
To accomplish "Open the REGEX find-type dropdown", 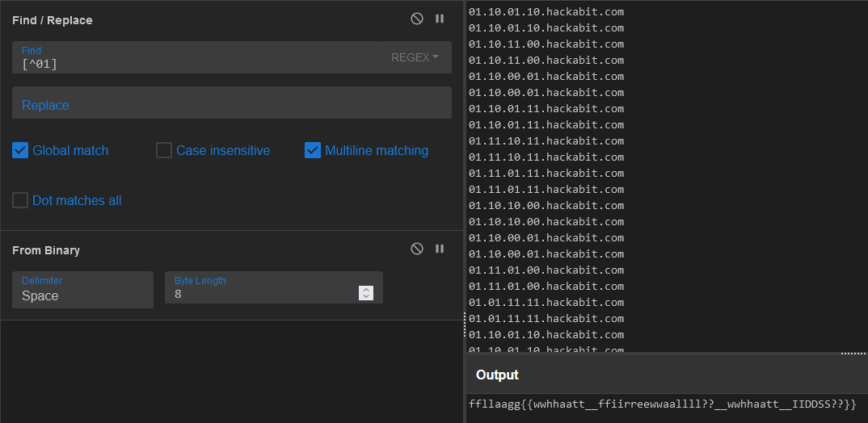I will 415,57.
